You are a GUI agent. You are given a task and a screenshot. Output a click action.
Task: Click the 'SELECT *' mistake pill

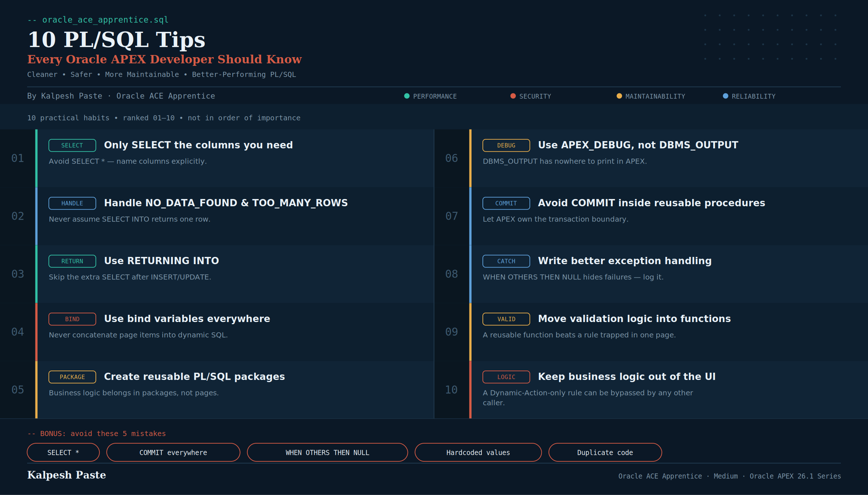pos(63,452)
